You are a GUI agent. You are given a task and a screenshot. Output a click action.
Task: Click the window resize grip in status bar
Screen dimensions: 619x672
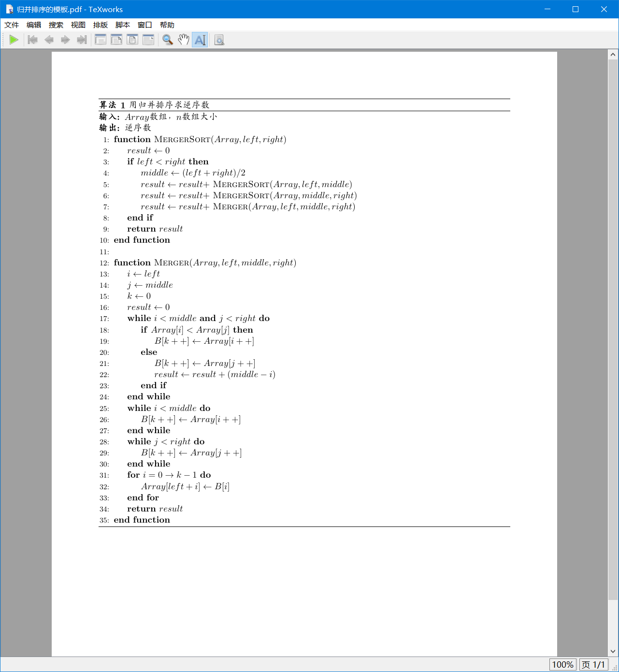(615, 668)
